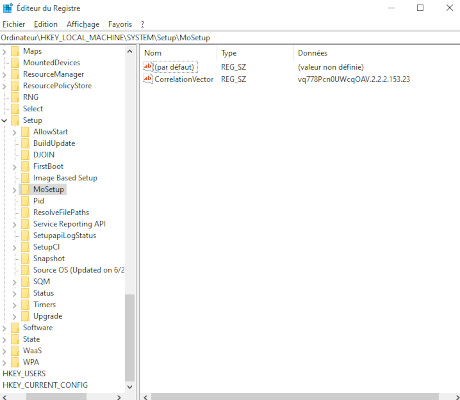Expand the Service Reporting API key
460x400 pixels.
point(14,225)
